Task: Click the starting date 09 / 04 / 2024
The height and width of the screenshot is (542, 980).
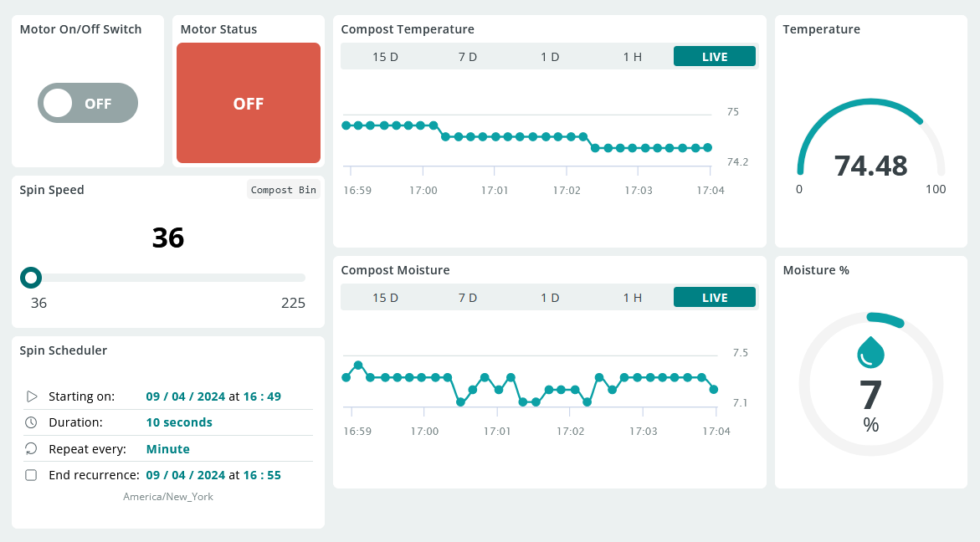Action: click(185, 396)
